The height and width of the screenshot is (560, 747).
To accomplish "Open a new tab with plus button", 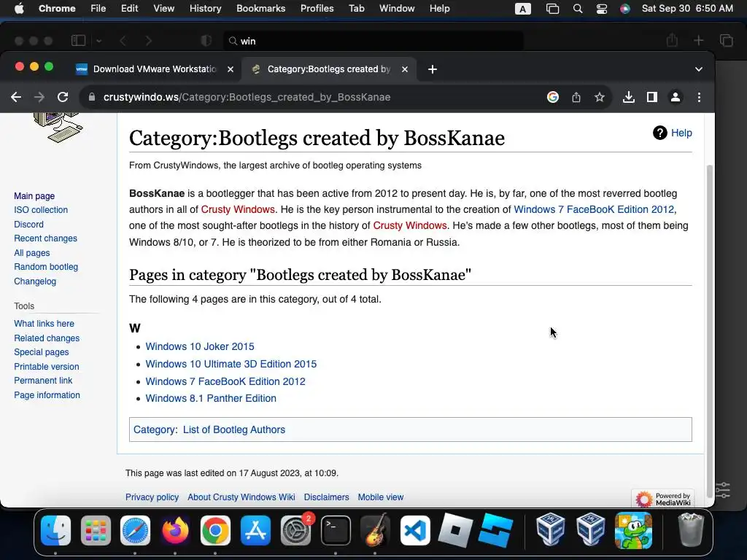I will 432,69.
